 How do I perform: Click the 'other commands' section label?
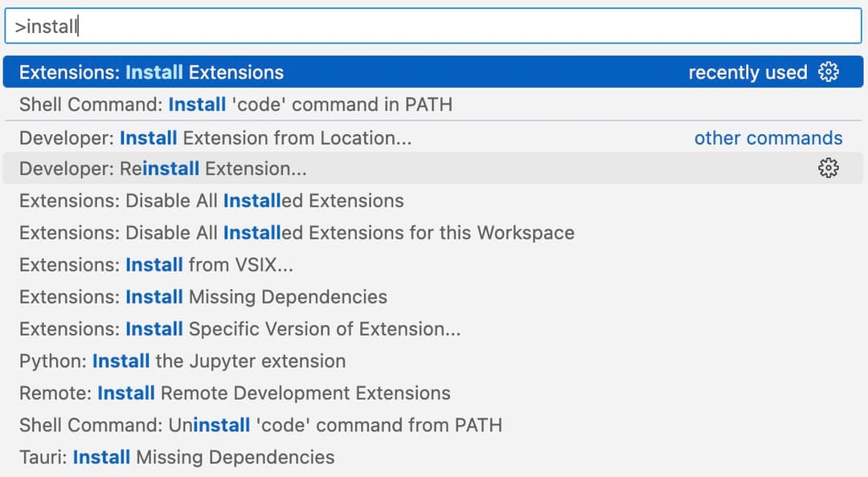[x=768, y=137]
